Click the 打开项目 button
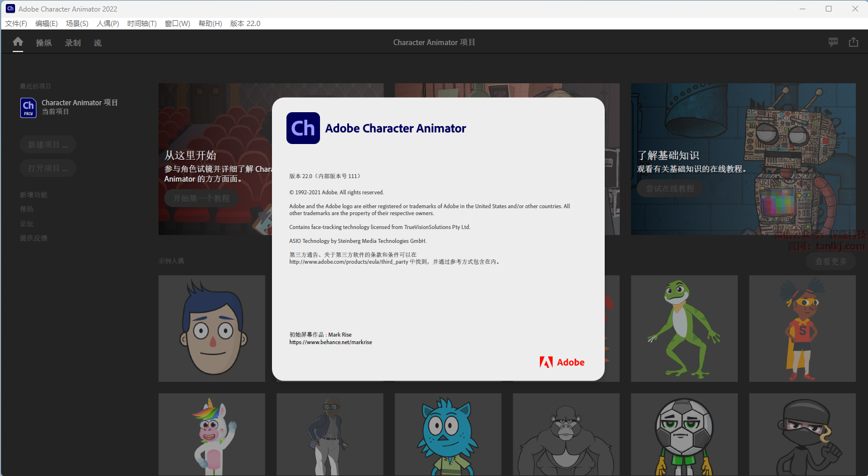868x476 pixels. (48, 168)
